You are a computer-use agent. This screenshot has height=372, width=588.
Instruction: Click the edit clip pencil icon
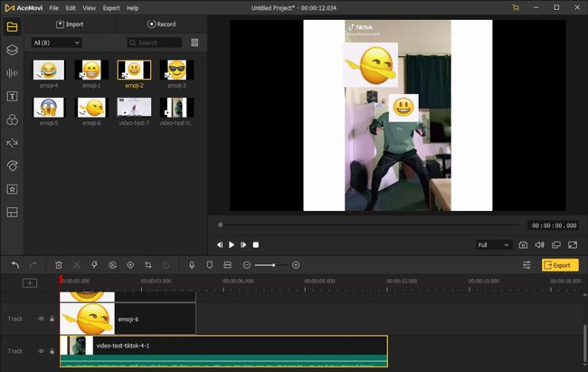166,265
